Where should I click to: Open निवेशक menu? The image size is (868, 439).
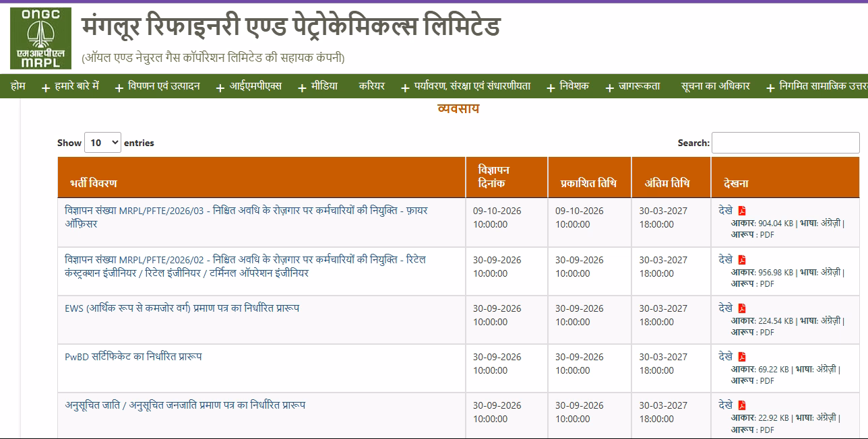574,86
